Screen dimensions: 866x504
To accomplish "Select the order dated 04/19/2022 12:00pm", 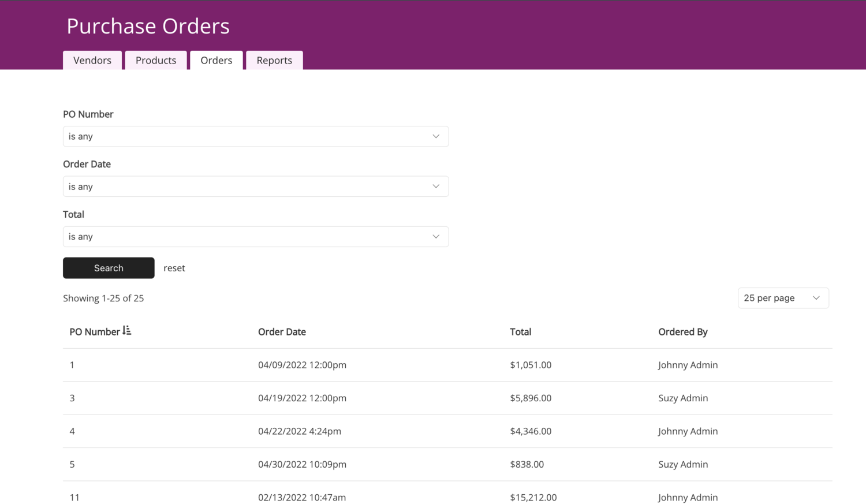I will pyautogui.click(x=302, y=398).
